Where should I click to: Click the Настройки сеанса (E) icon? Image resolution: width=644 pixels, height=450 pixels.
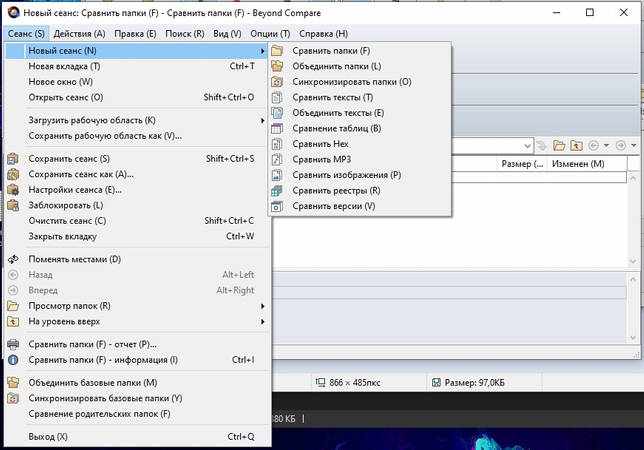pos(13,190)
